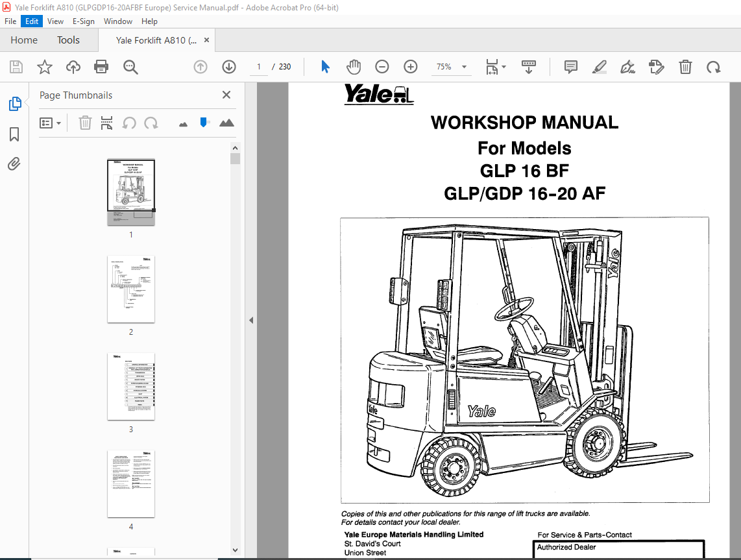Screen dimensions: 741x560
Task: Enlarge thumbnails with large mountain icon
Action: 227,123
